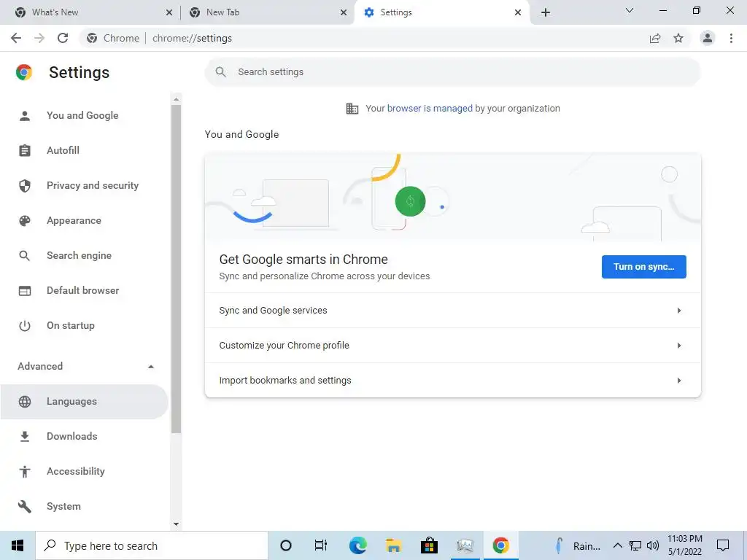Click the Default browser window icon
Image resolution: width=747 pixels, height=560 pixels.
pyautogui.click(x=25, y=290)
